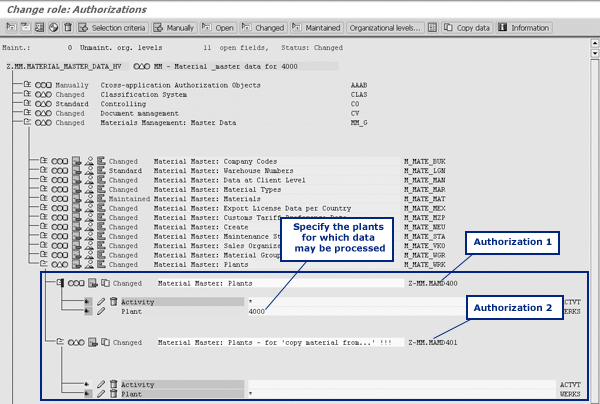Expand Material Master: Company Codes node

[x=44, y=160]
